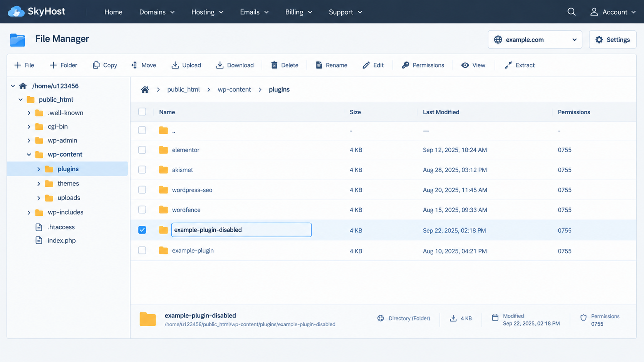
Task: Open the Hosting menu
Action: [207, 12]
